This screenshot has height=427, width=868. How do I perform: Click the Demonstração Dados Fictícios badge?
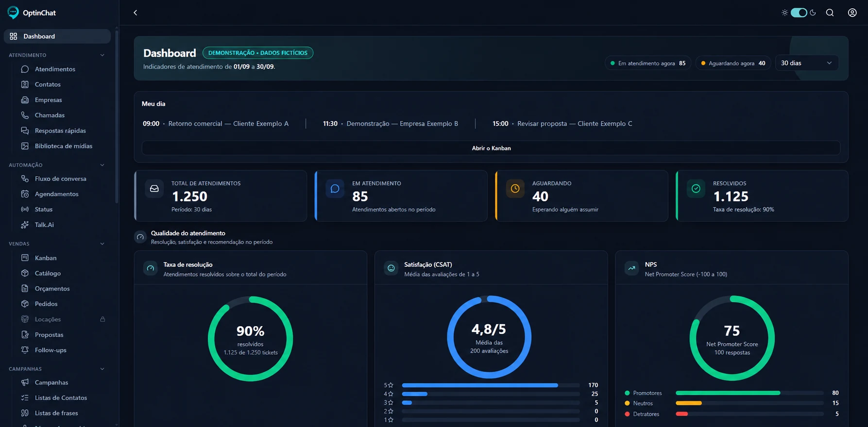258,53
